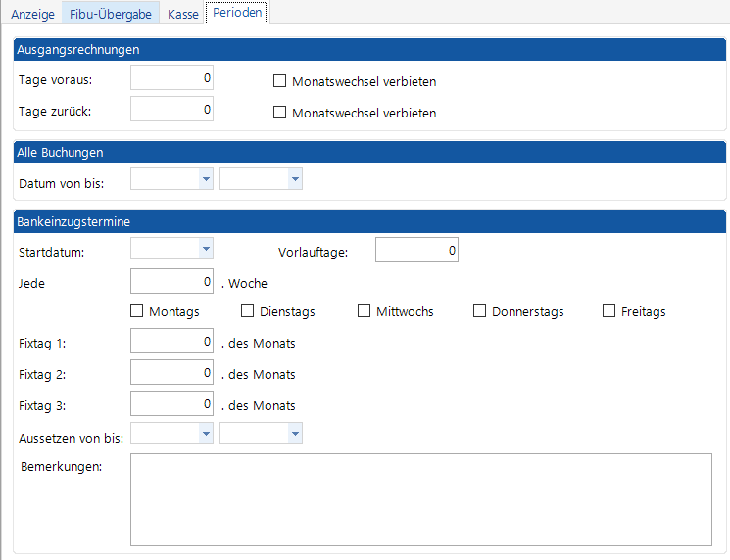Expand the first Aussetzen von bis dropdown
This screenshot has height=560, width=730.
205,433
